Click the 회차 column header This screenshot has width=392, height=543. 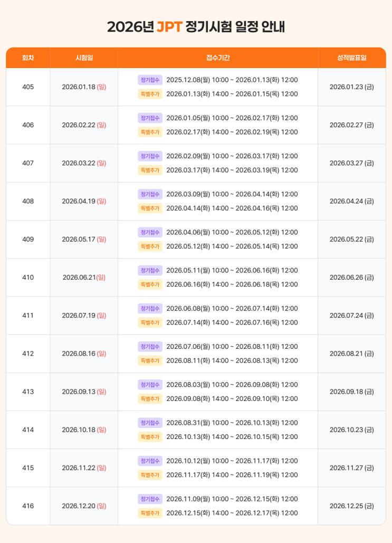pos(28,58)
